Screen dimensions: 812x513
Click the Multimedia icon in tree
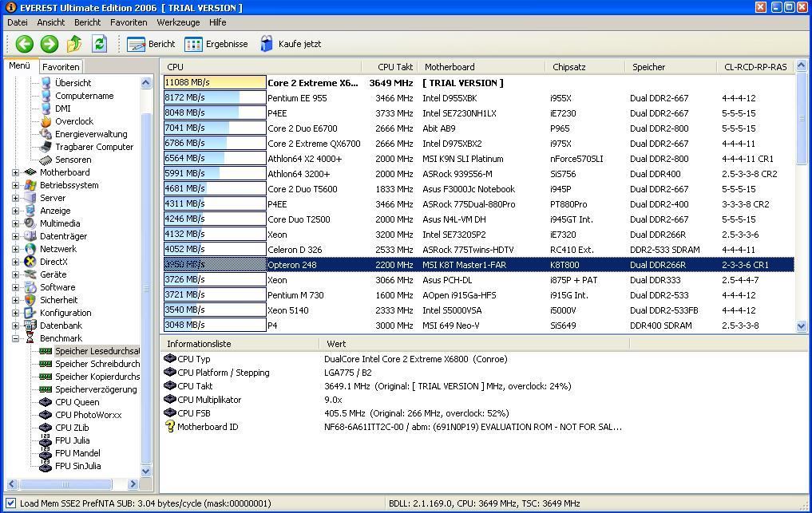30,223
